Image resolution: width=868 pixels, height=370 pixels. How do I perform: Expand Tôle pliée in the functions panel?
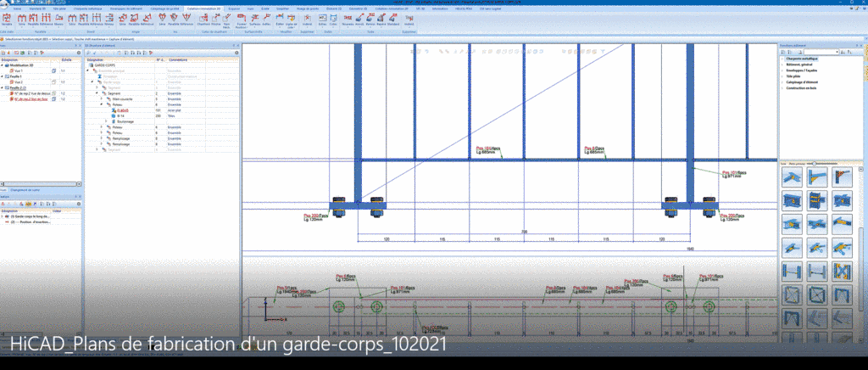pyautogui.click(x=782, y=76)
